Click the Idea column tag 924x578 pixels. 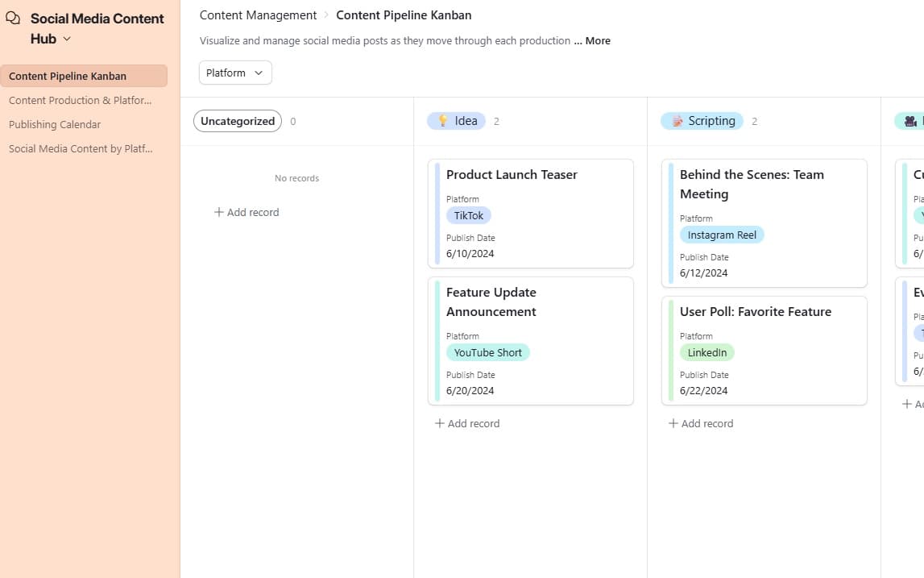click(x=456, y=121)
